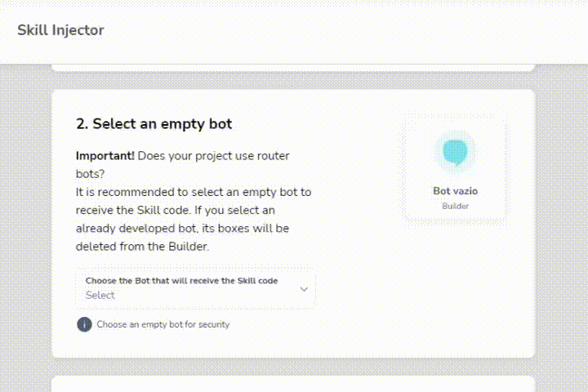Open the Choose the Bot dropdown field
588x392 pixels.
[x=195, y=288]
